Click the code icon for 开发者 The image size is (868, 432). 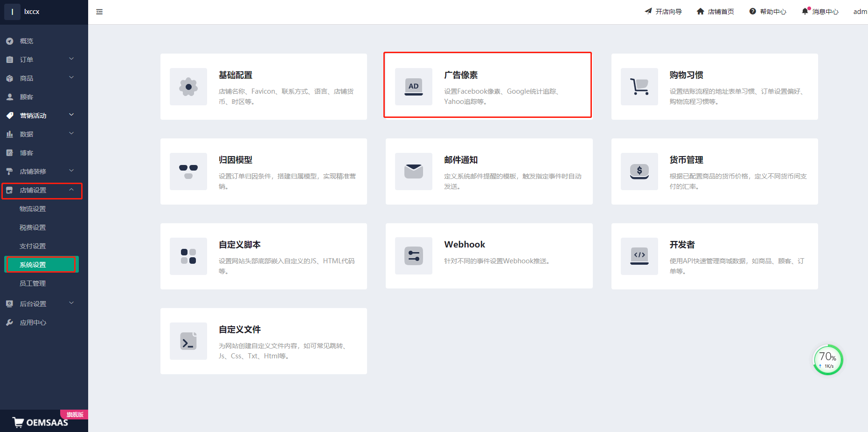(639, 256)
